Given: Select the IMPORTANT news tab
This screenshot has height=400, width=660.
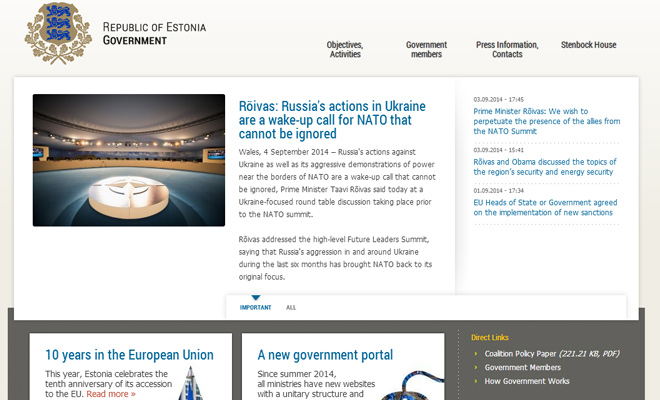Looking at the screenshot, I should (x=255, y=307).
